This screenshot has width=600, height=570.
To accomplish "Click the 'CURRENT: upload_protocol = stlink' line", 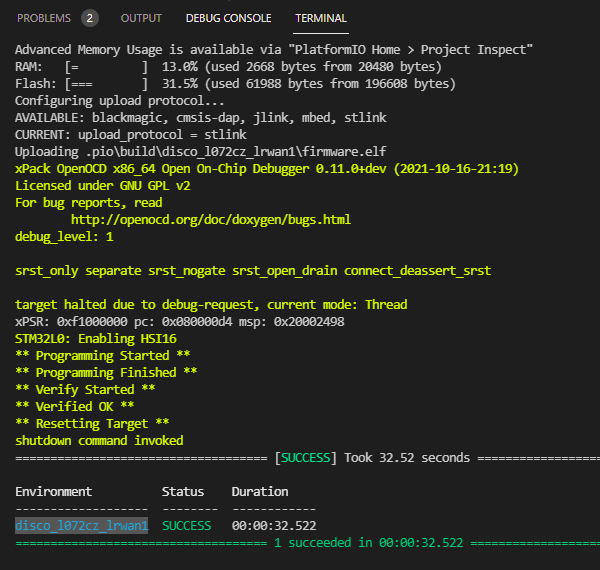I will 130,135.
